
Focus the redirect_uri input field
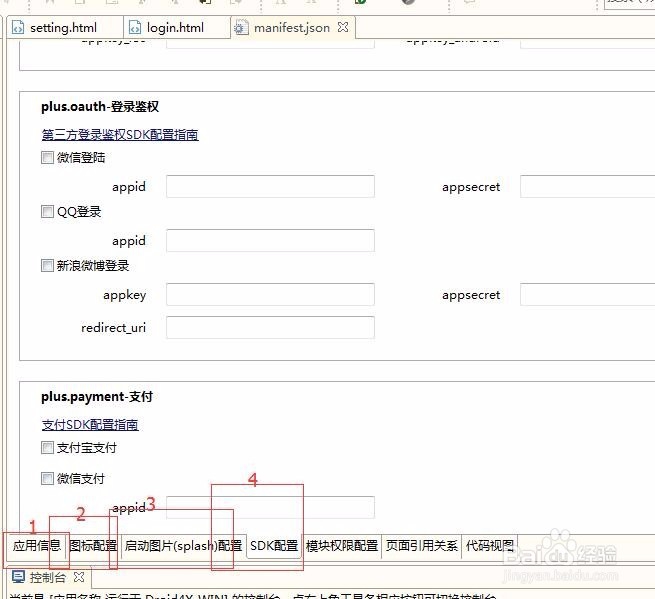(270, 327)
